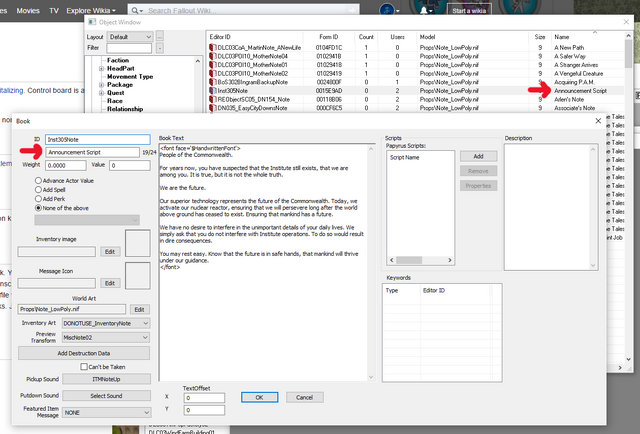Click Edit next to Inventory image
640x434 pixels.
(x=110, y=251)
